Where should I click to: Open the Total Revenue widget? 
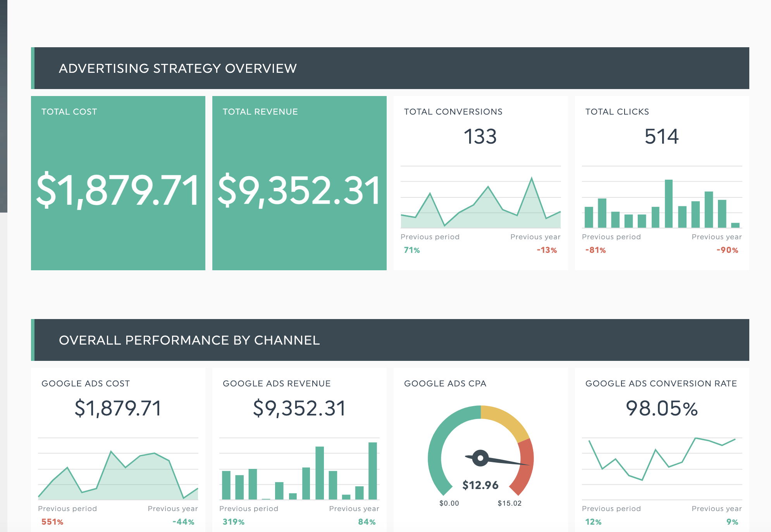pyautogui.click(x=299, y=182)
